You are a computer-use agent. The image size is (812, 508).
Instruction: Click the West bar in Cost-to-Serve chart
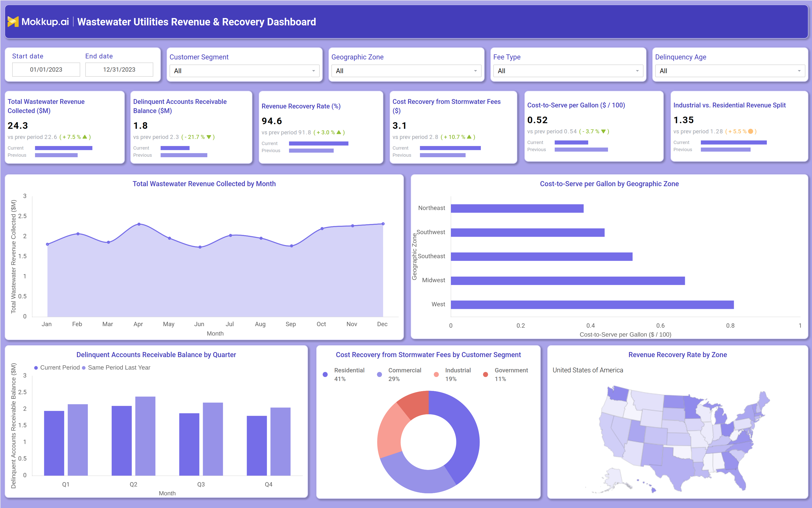[x=592, y=305]
